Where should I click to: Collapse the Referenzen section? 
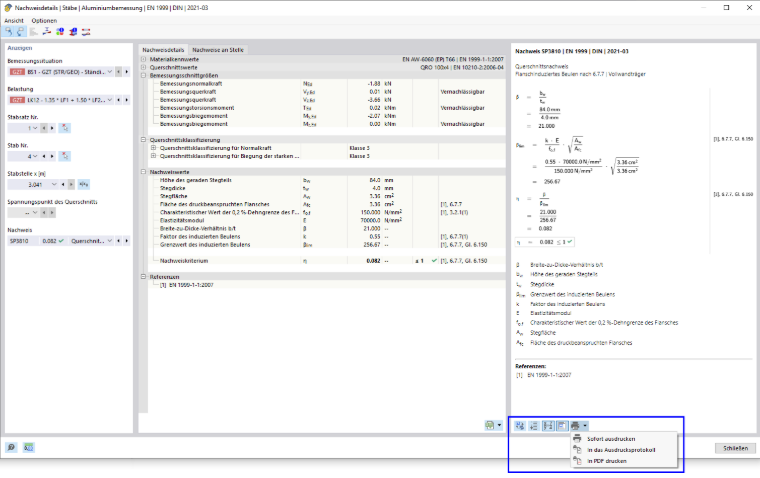pyautogui.click(x=143, y=277)
